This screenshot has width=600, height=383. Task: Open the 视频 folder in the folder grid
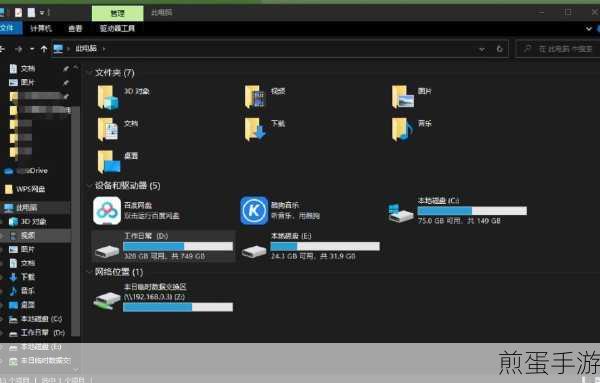pyautogui.click(x=255, y=97)
